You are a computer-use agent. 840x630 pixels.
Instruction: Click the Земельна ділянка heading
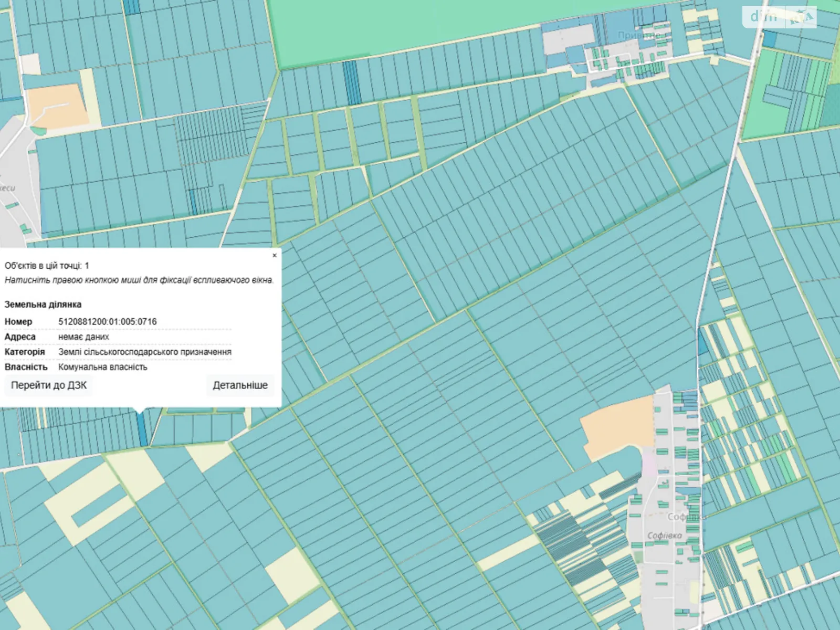pos(43,304)
